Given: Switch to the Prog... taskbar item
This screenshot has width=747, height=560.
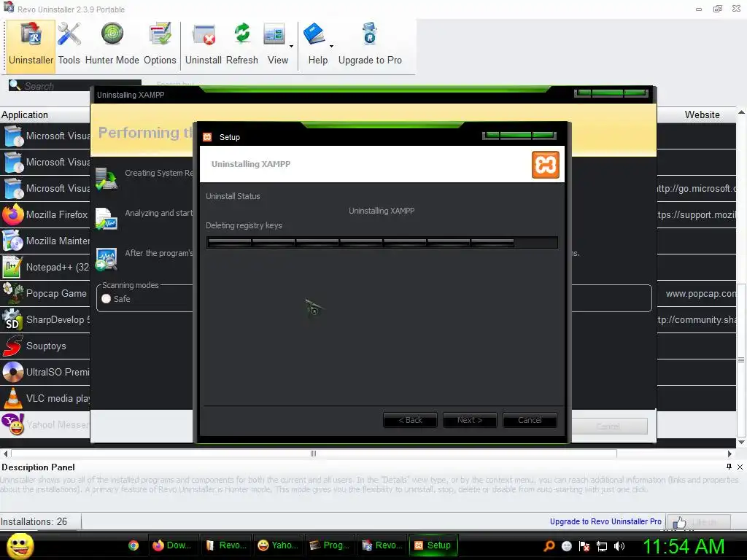Looking at the screenshot, I should pos(330,545).
